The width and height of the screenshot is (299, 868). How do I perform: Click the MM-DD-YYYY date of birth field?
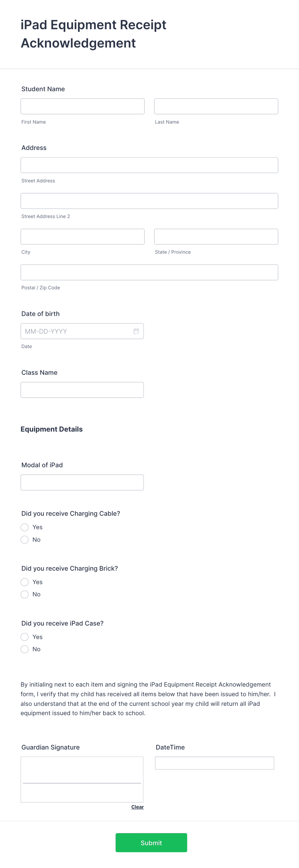point(77,331)
